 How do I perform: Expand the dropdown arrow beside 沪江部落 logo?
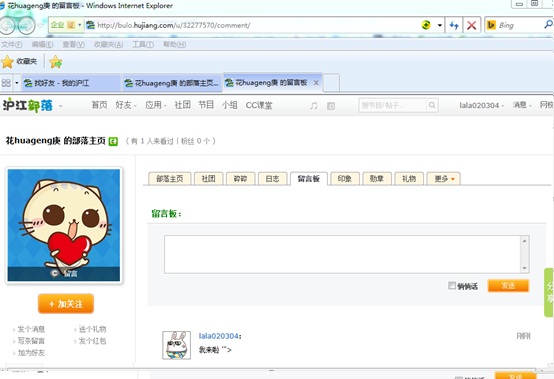click(60, 106)
